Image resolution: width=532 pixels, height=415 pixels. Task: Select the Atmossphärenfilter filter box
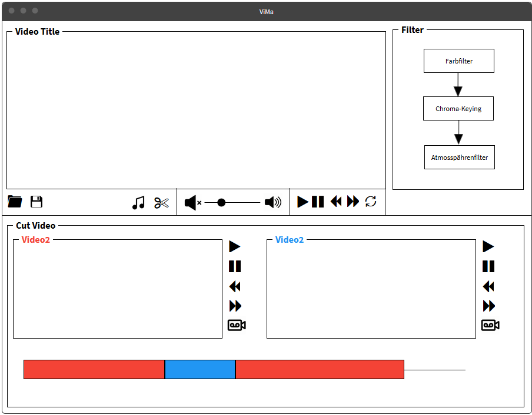click(x=460, y=158)
